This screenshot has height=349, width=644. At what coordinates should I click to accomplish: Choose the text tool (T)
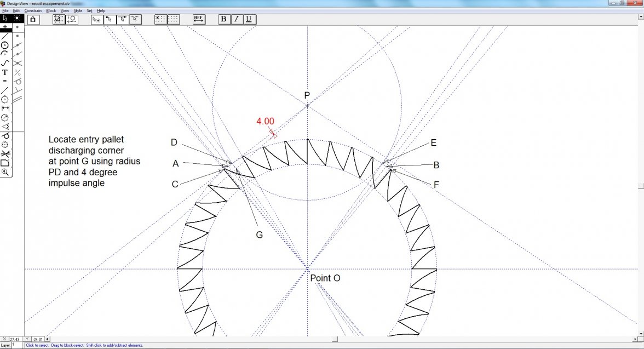5,72
